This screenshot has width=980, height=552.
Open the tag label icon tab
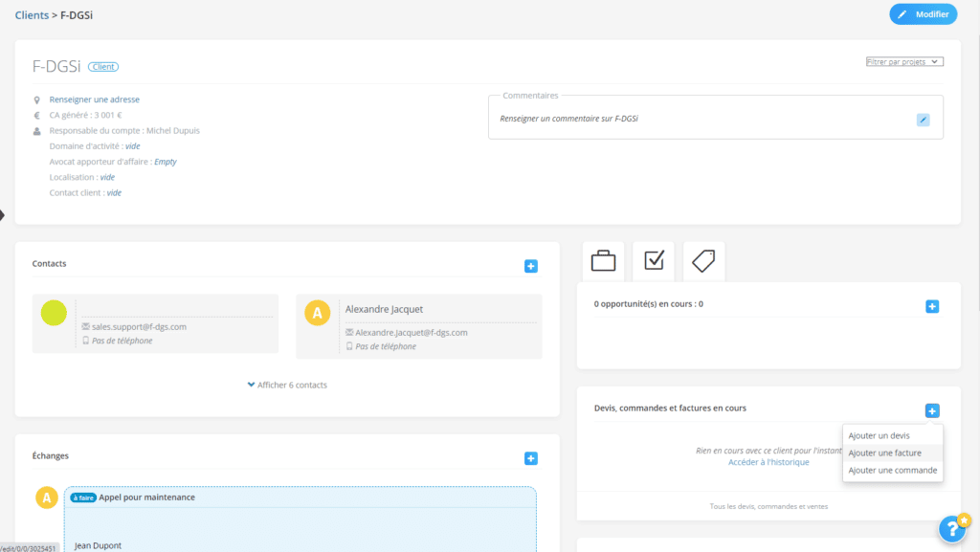[703, 260]
